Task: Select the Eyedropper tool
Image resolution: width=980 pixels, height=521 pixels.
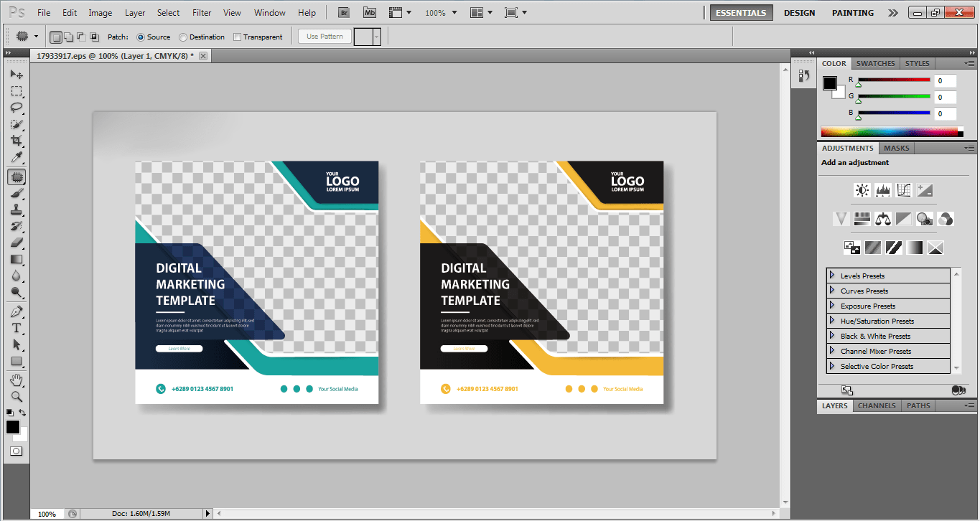Action: (17, 158)
